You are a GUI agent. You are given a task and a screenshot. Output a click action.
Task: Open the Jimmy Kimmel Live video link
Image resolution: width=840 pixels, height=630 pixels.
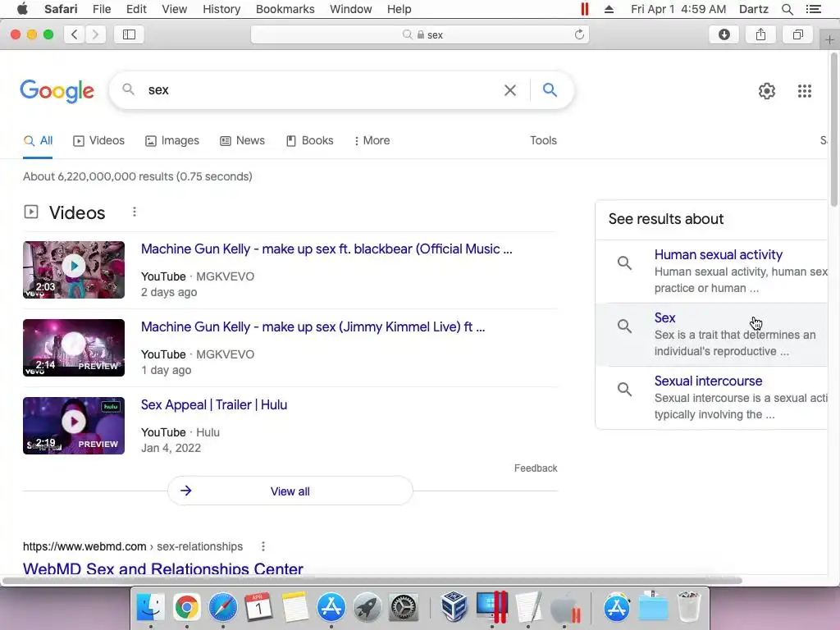(313, 326)
